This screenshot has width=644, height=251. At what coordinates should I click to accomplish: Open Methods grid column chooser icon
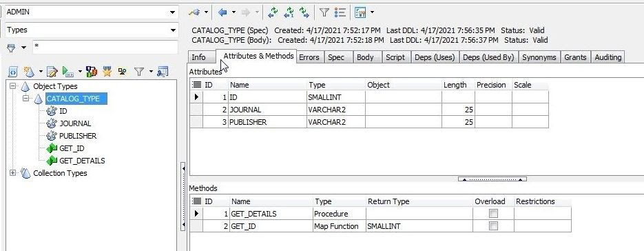pos(197,201)
